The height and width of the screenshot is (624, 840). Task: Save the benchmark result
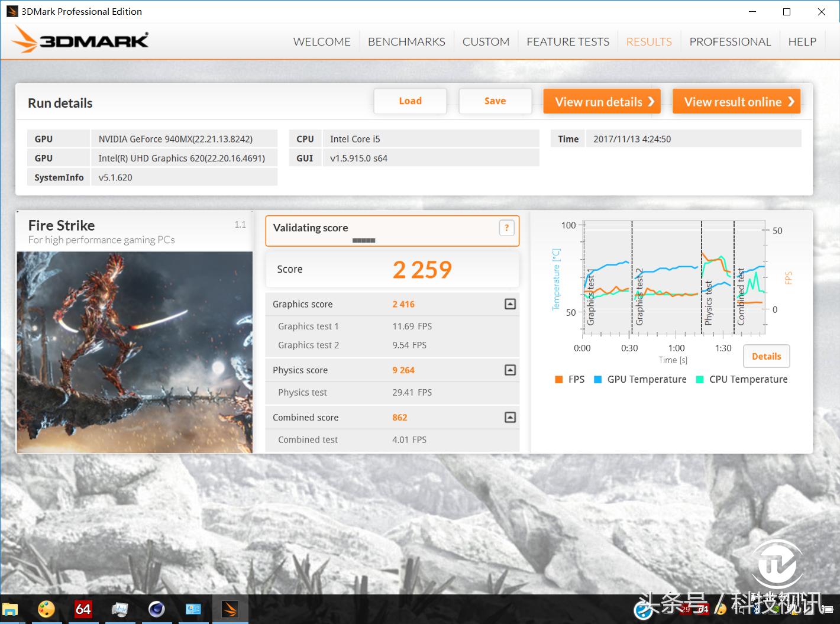click(495, 101)
